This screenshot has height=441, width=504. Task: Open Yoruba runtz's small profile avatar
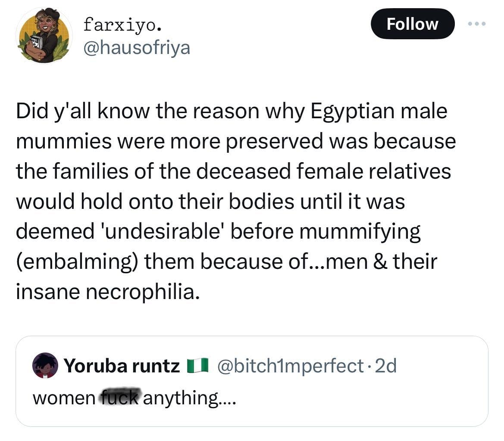(45, 365)
